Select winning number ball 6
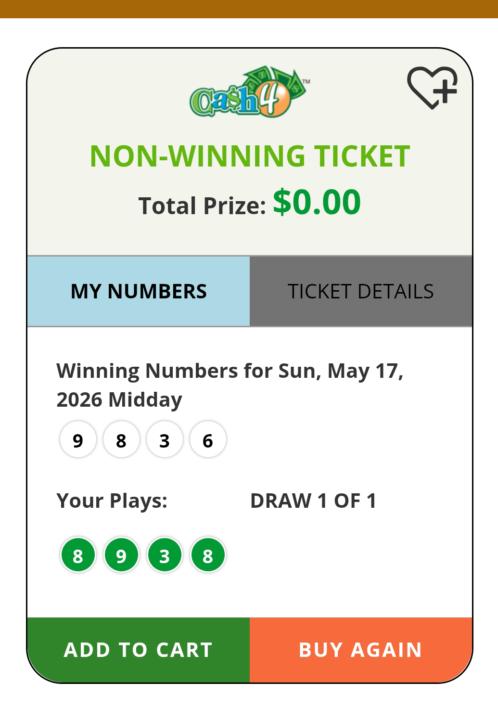This screenshot has height=720, width=498. point(207,440)
